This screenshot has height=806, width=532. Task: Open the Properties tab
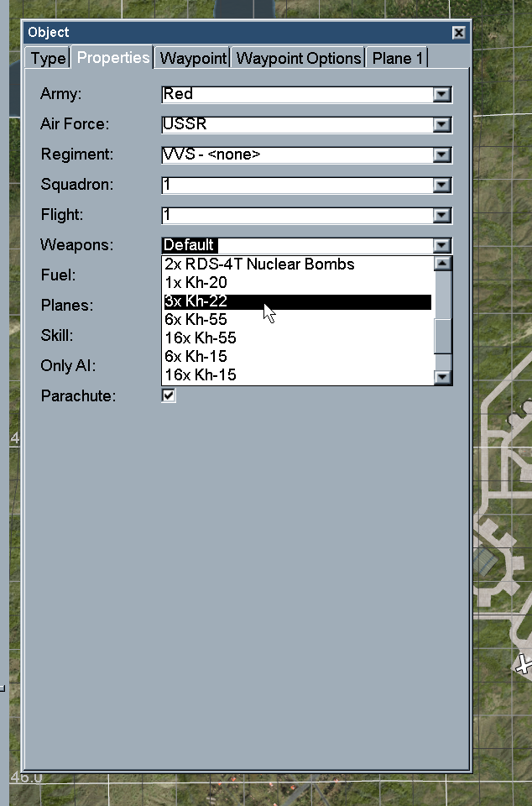point(113,58)
